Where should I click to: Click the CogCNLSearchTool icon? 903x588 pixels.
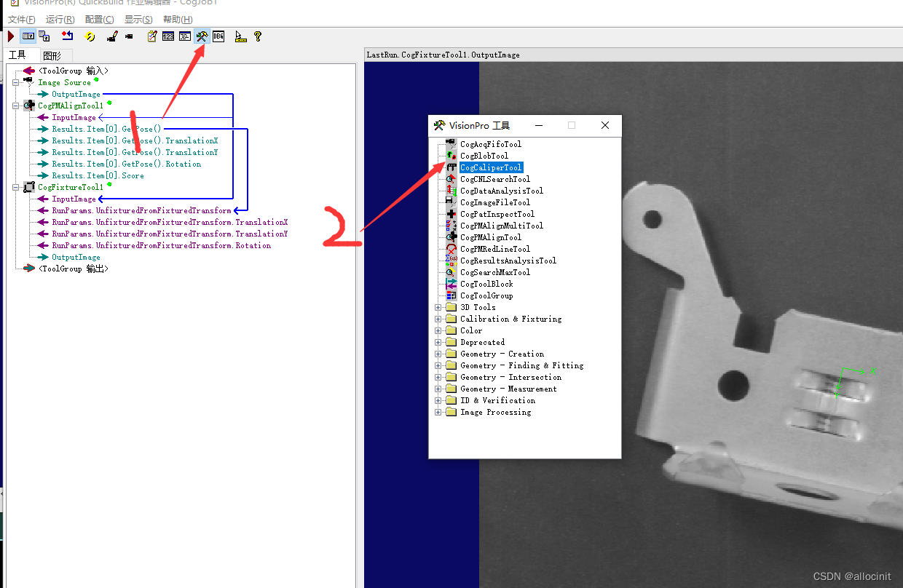tap(451, 179)
